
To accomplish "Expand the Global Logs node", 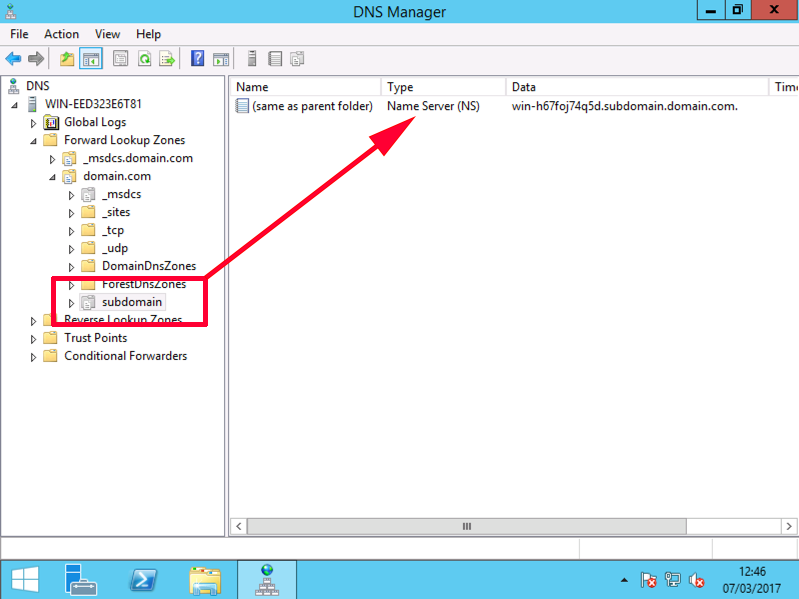I will (33, 123).
